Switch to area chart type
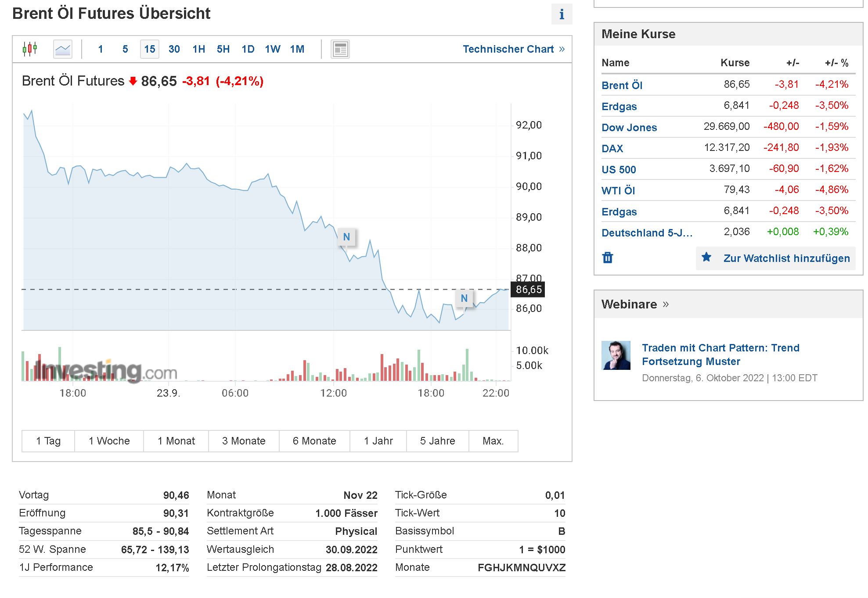868x598 pixels. coord(63,49)
